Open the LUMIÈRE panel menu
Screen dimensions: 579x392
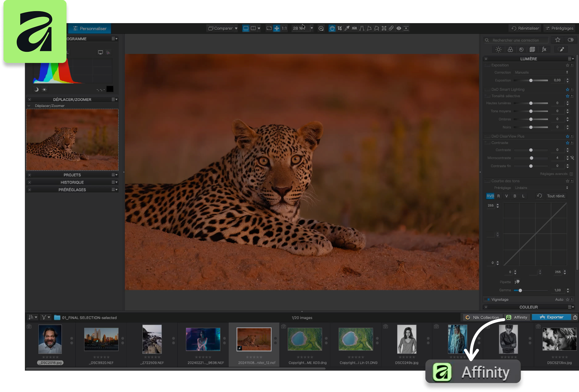coord(571,59)
